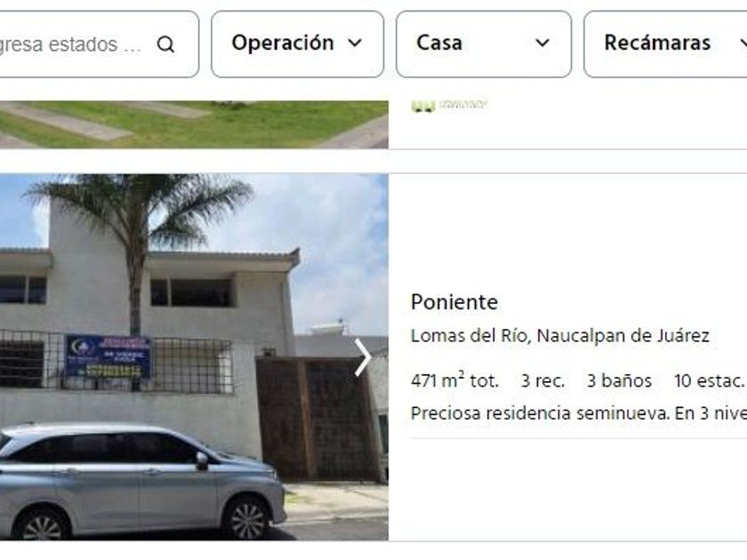Click the 3 rec. bedrooms detail
The width and height of the screenshot is (747, 560).
(x=542, y=381)
